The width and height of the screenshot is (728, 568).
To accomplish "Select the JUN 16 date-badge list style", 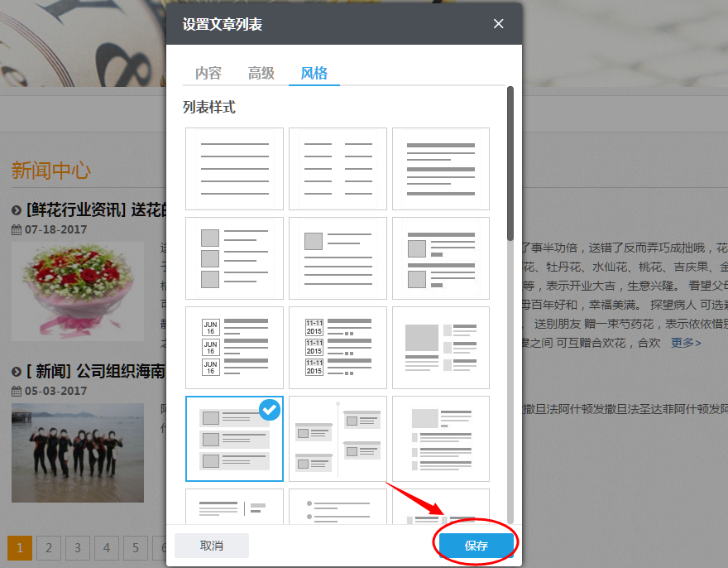I will pos(234,348).
